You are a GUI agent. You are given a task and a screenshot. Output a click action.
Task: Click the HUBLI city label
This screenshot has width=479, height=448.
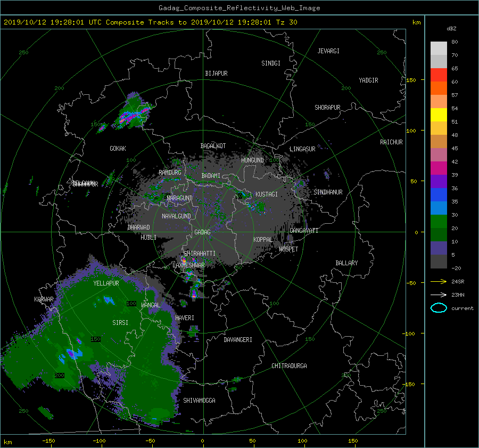(x=148, y=238)
